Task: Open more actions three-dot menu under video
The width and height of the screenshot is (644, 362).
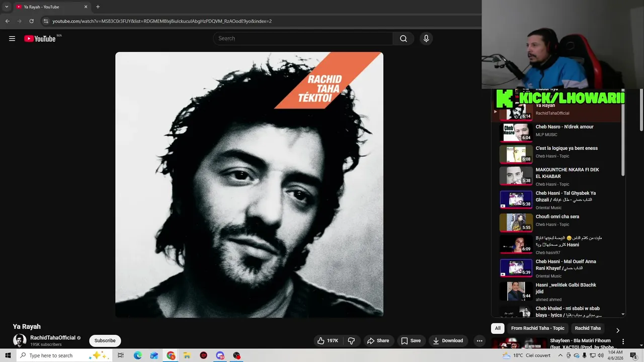Action: click(x=479, y=340)
